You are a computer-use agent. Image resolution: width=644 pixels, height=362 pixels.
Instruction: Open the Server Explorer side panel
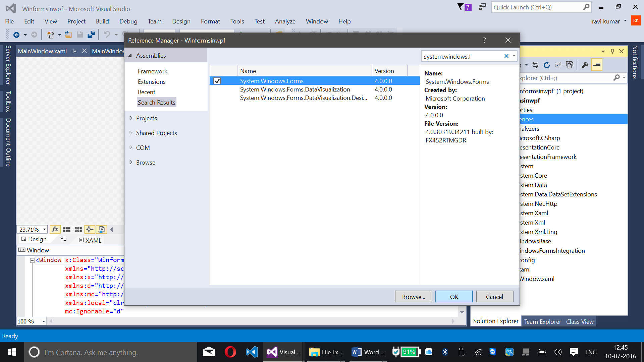[8, 65]
